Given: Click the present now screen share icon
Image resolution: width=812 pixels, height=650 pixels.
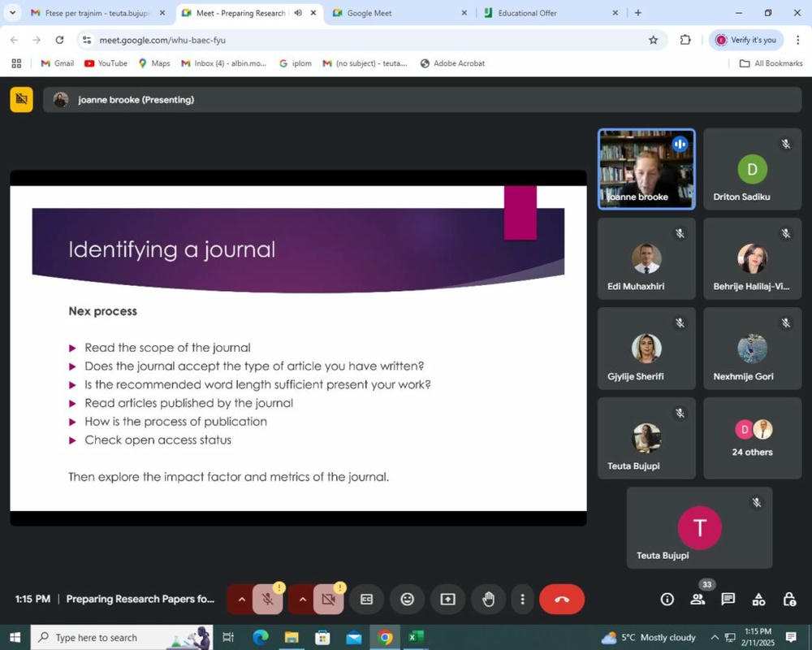Looking at the screenshot, I should pos(447,600).
